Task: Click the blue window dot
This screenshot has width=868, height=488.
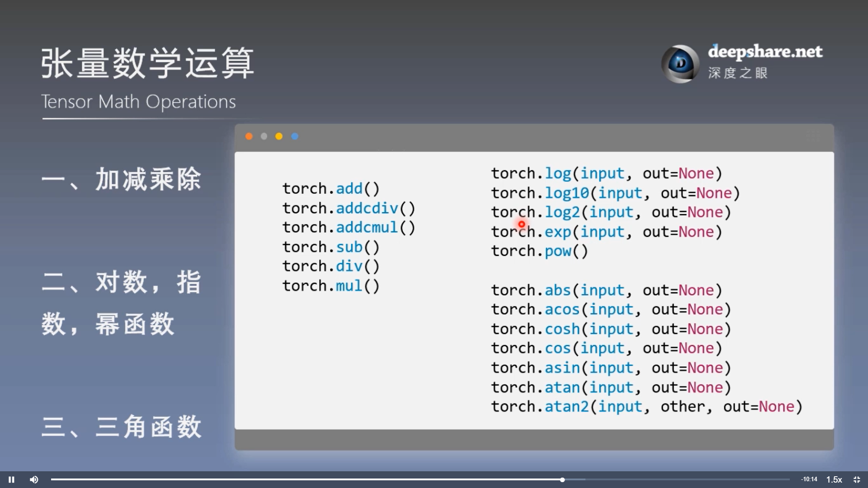Action: (x=295, y=136)
